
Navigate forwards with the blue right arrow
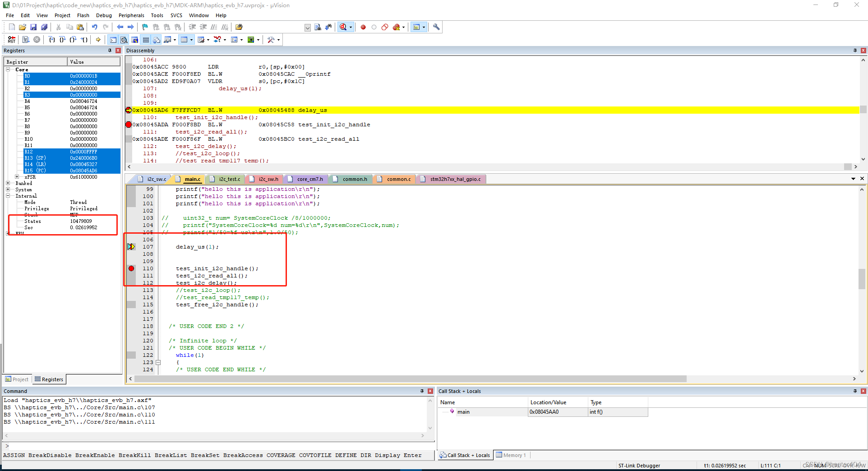(131, 27)
